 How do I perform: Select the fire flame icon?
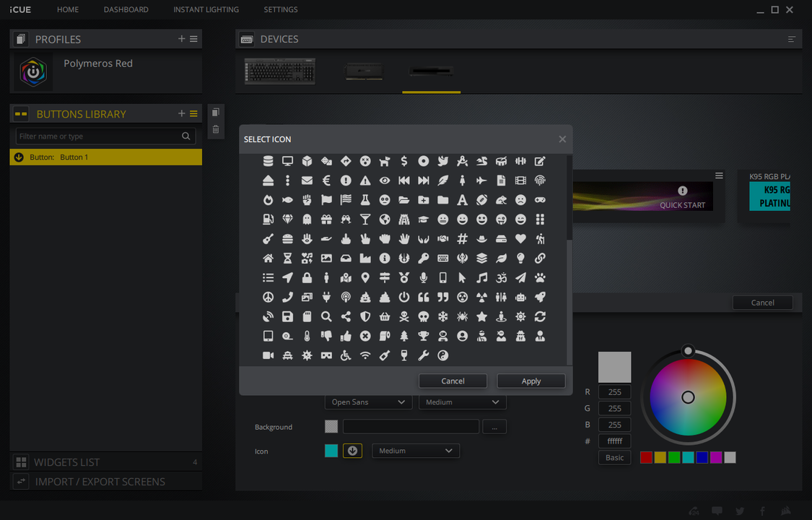tap(269, 200)
